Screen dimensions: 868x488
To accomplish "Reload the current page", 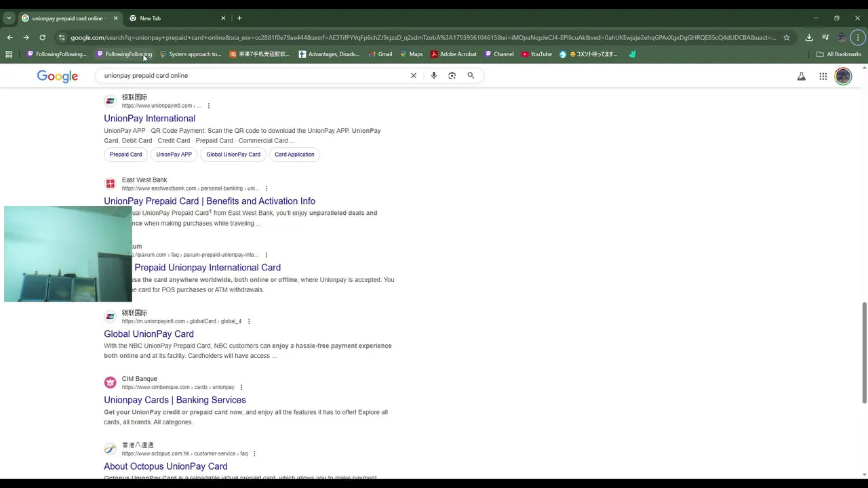I will pos(42,37).
